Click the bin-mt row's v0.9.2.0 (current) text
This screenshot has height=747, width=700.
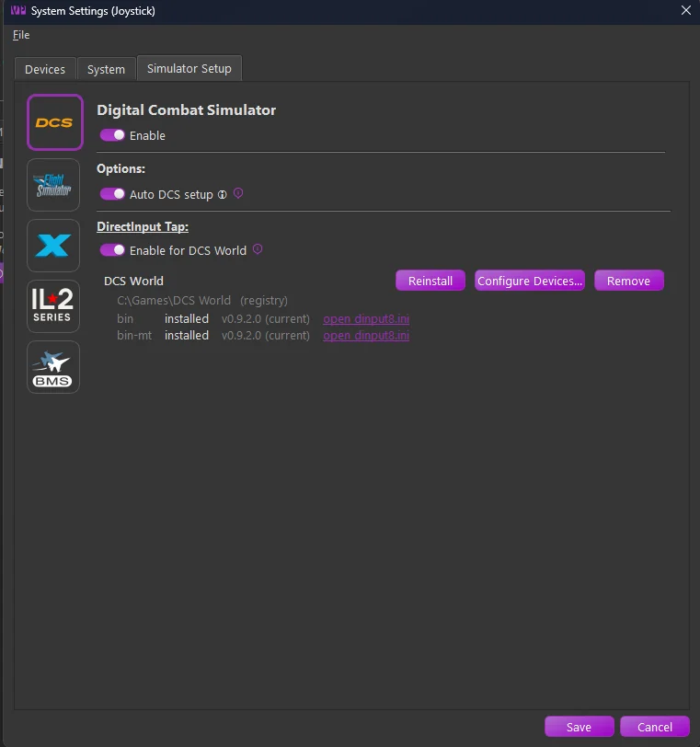tap(266, 336)
